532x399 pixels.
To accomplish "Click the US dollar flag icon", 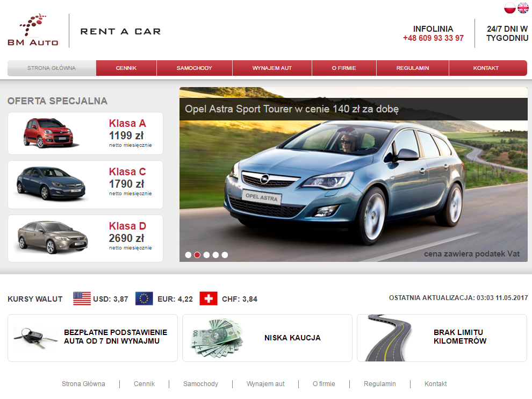I will (82, 298).
